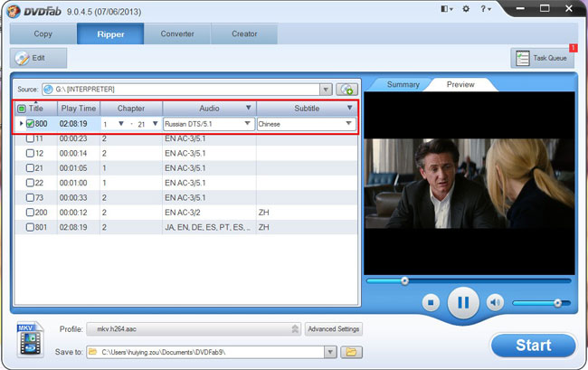Image resolution: width=588 pixels, height=370 pixels.
Task: Expand title 800 row triangle
Action: click(21, 124)
